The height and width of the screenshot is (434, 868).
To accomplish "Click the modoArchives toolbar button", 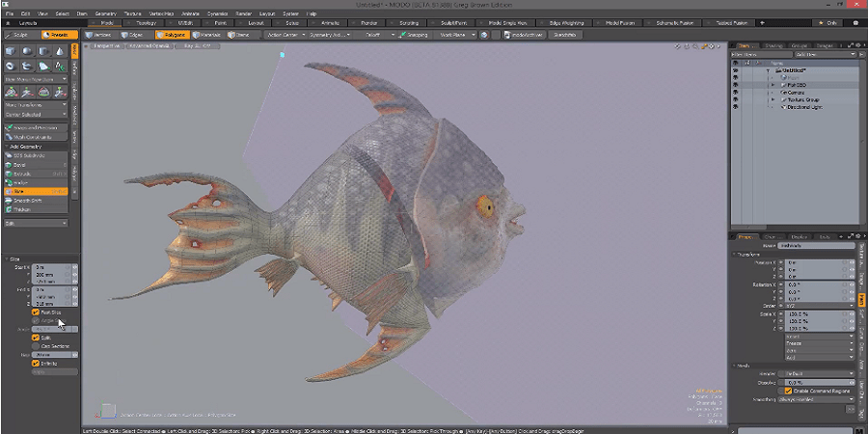I will pos(525,35).
